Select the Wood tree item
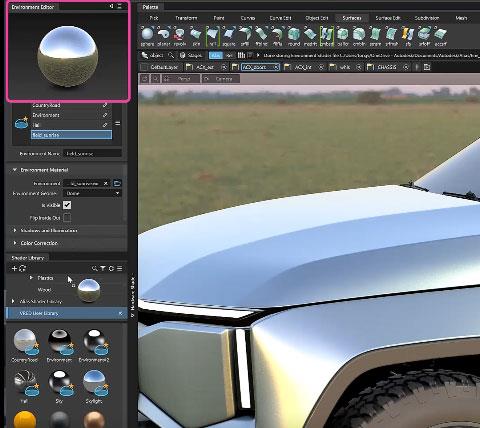480x428 pixels. [44, 290]
